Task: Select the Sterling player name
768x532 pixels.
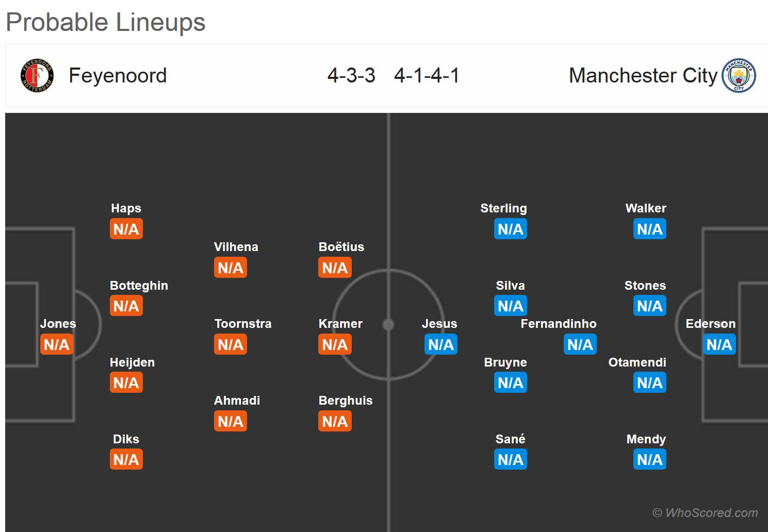Action: coord(503,208)
